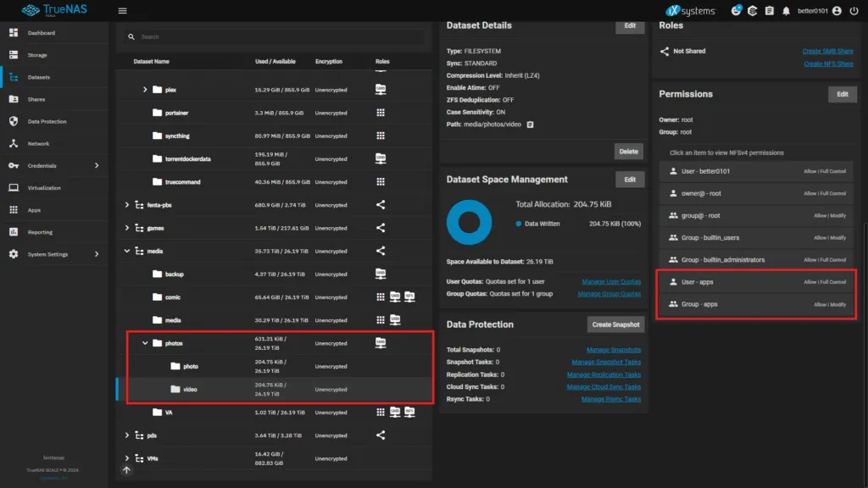
Task: Click the SMB share role icon on photos dataset
Action: [x=381, y=342]
